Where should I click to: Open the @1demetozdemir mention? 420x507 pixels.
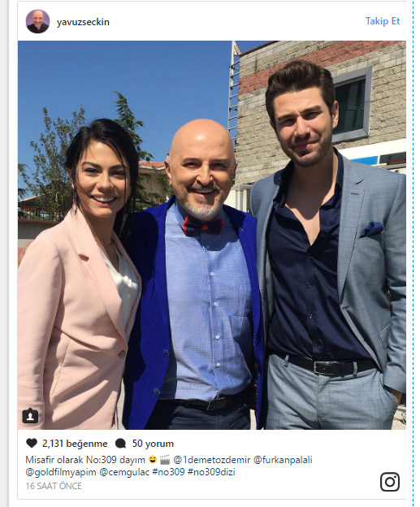click(212, 460)
